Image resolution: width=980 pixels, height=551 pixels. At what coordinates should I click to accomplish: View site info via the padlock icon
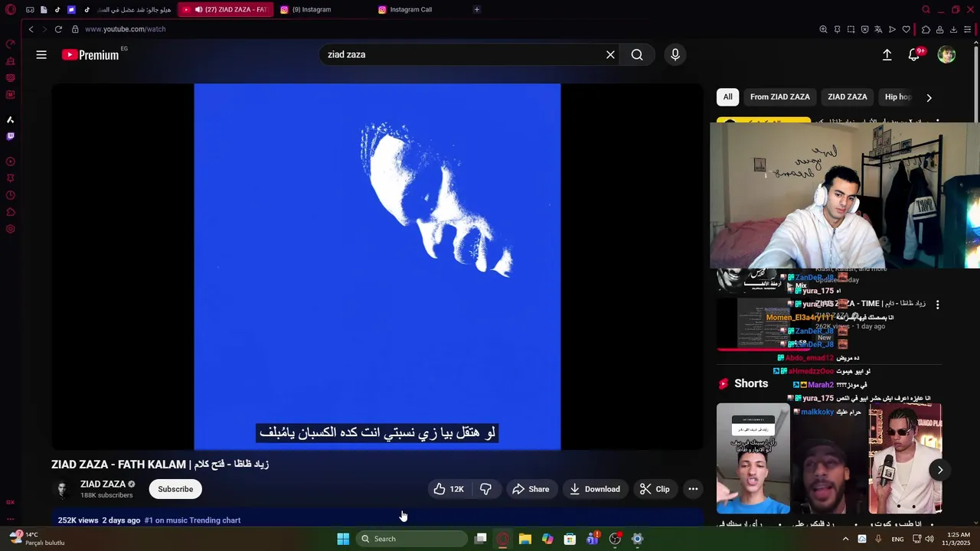75,29
